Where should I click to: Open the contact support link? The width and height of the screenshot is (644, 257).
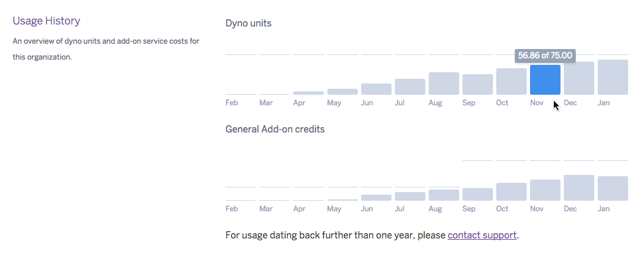[x=482, y=235]
